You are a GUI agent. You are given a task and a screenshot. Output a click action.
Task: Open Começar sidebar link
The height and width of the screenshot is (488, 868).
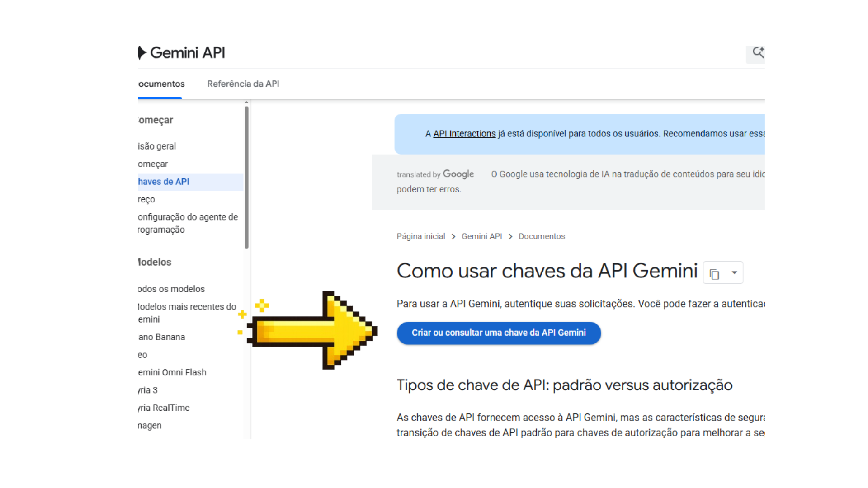click(x=153, y=164)
